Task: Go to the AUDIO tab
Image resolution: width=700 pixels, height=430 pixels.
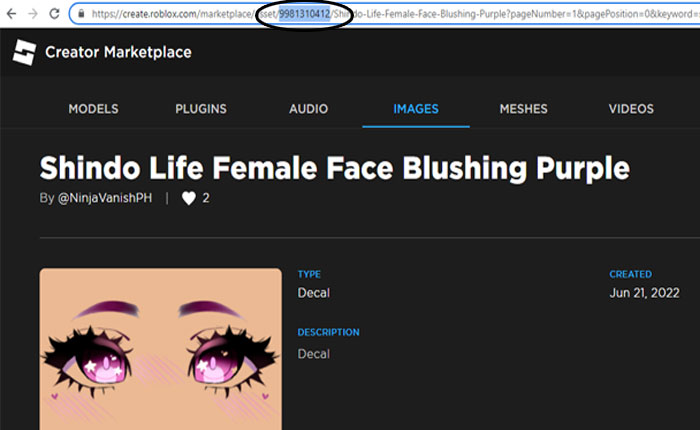Action: coord(309,109)
